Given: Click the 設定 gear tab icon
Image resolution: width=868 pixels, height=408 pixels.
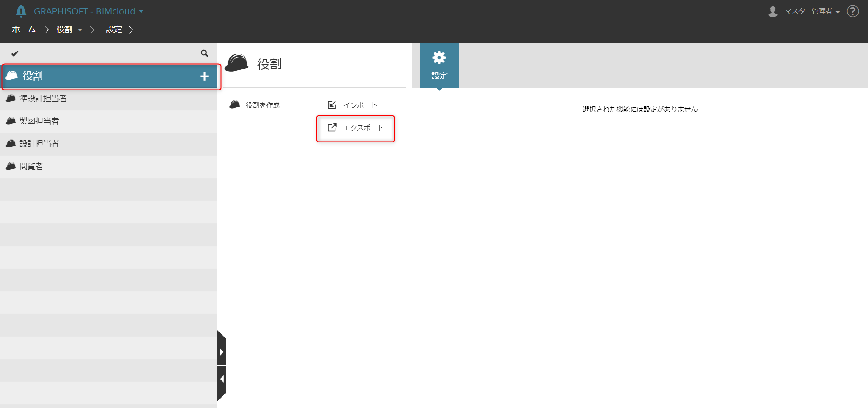Looking at the screenshot, I should click(x=439, y=57).
